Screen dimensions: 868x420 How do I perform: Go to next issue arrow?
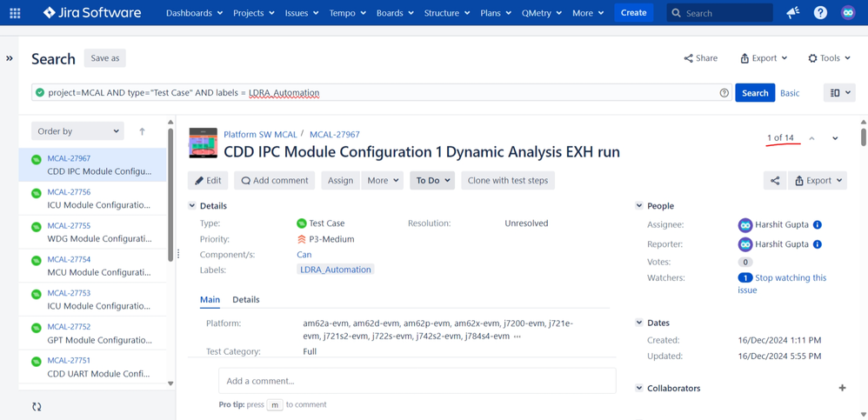coord(835,138)
